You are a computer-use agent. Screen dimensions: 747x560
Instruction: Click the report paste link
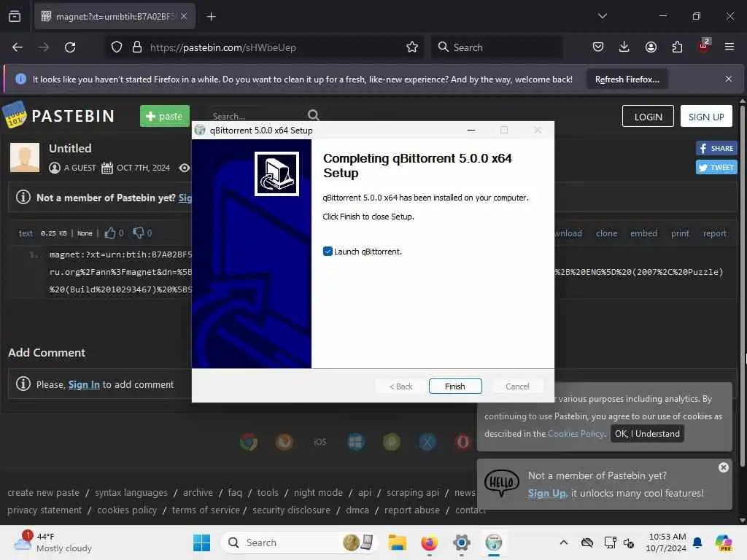click(715, 233)
